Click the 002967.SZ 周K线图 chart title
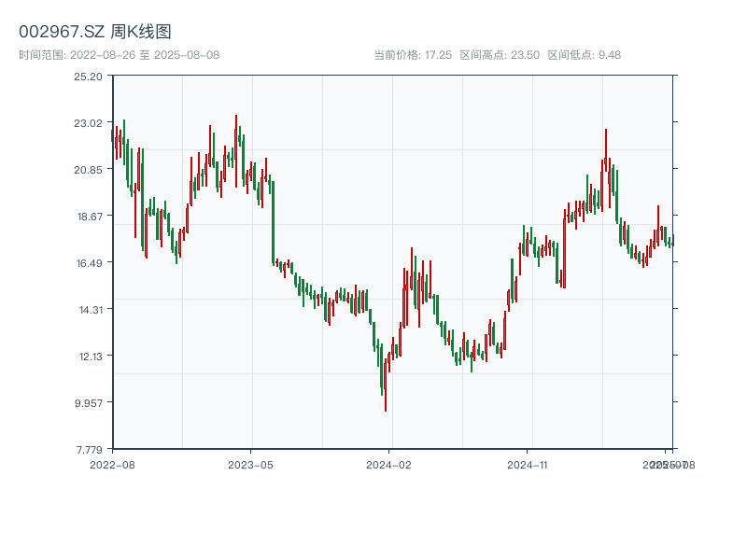This screenshot has height=560, width=747. [x=95, y=33]
